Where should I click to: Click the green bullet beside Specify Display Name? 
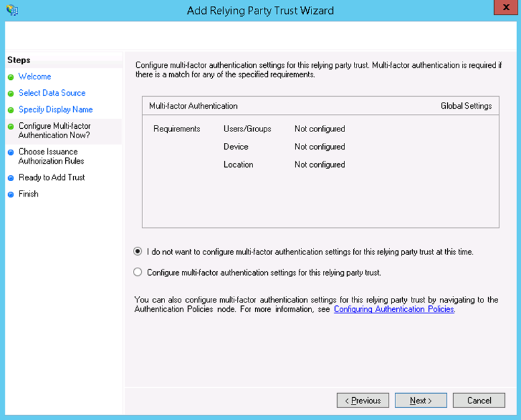click(11, 110)
